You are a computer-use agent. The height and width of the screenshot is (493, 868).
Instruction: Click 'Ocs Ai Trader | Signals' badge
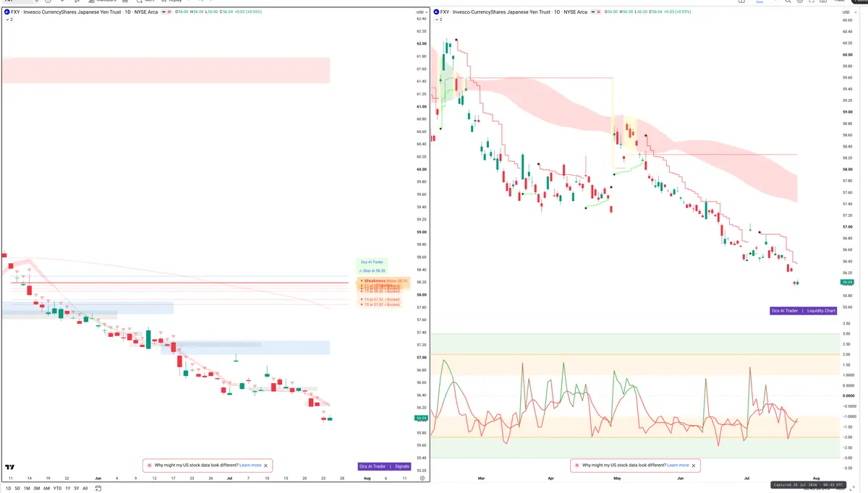385,466
